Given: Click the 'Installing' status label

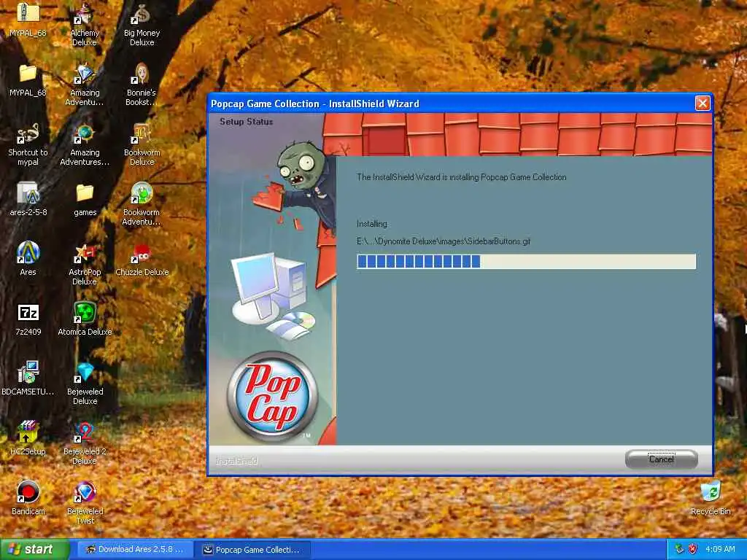Looking at the screenshot, I should (371, 224).
